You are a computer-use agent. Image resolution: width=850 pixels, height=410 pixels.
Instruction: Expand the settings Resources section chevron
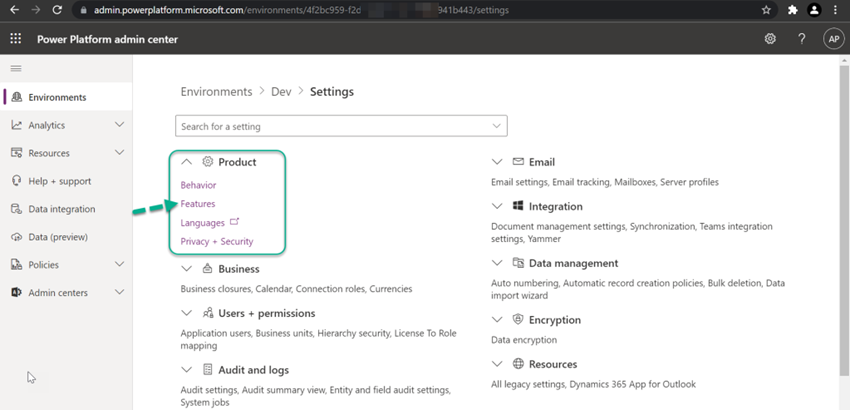point(497,364)
